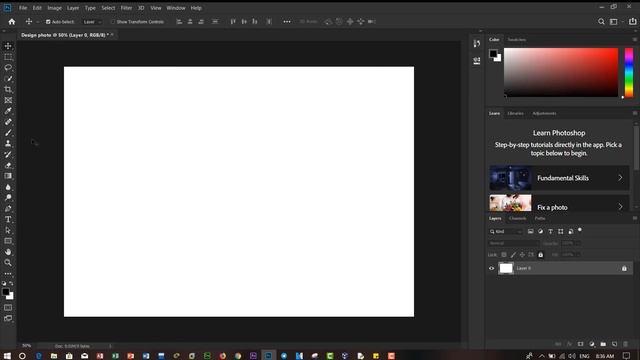This screenshot has width=640, height=360.
Task: Toggle Lock all padlock button
Action: pos(540,255)
